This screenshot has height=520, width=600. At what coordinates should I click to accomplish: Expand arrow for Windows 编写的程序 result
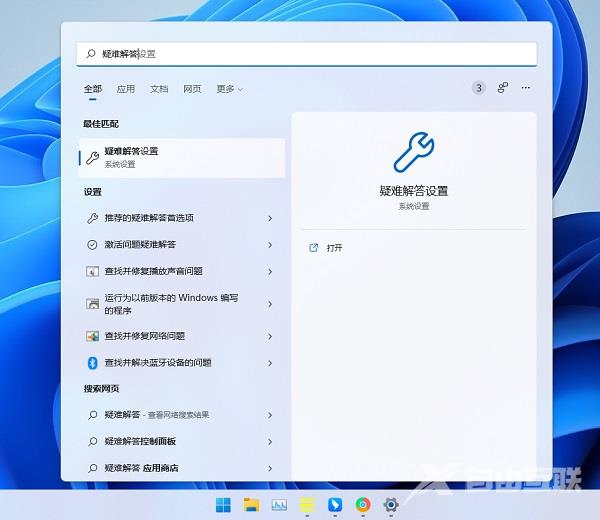tap(270, 304)
